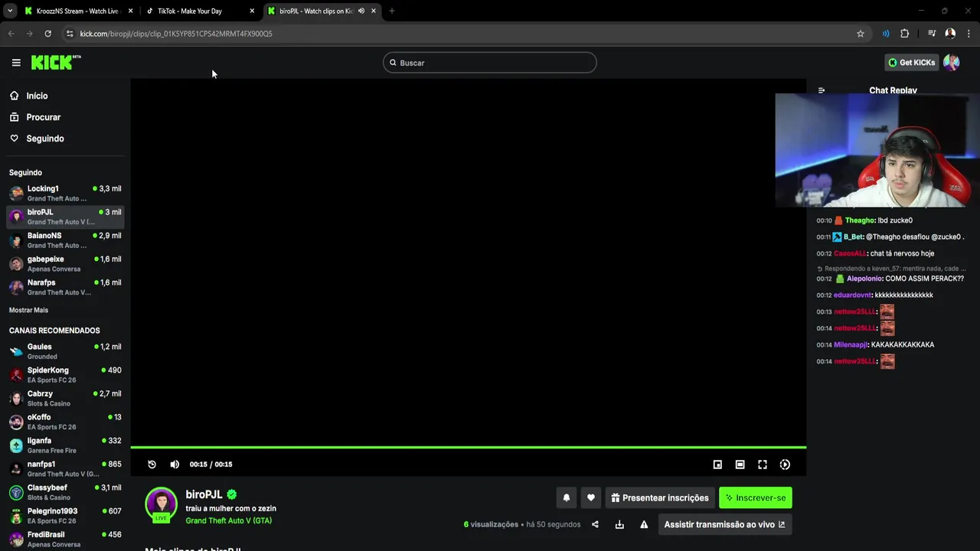Open SpiderKong recommended channel

(x=65, y=375)
